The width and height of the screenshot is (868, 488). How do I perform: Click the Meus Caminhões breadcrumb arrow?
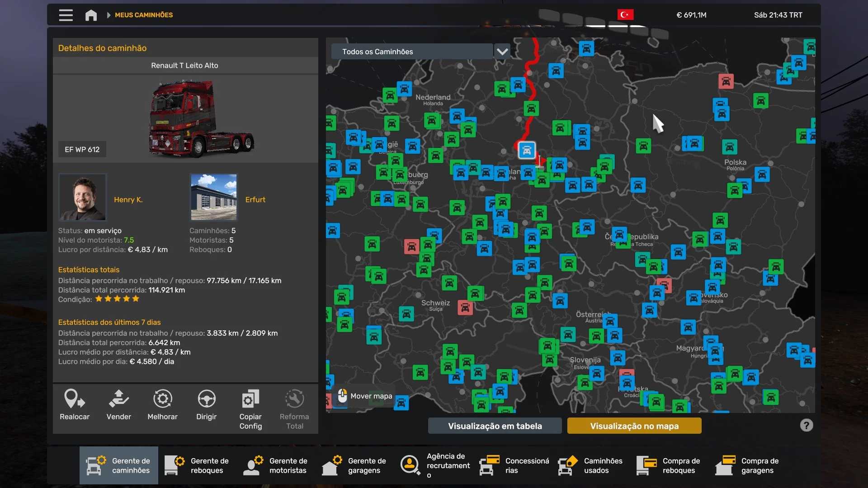pyautogui.click(x=108, y=15)
